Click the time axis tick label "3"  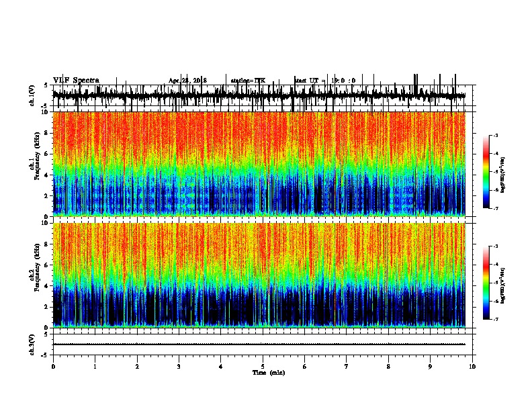(179, 367)
